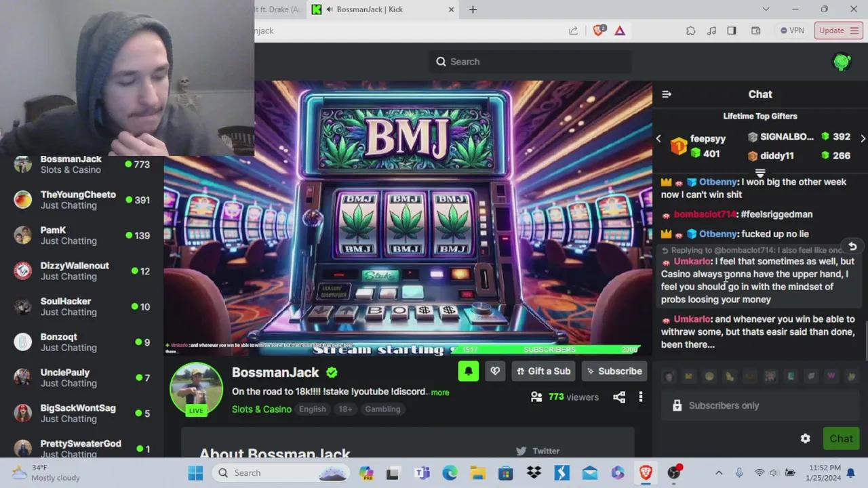
Task: Open Windows Start menu
Action: (195, 472)
